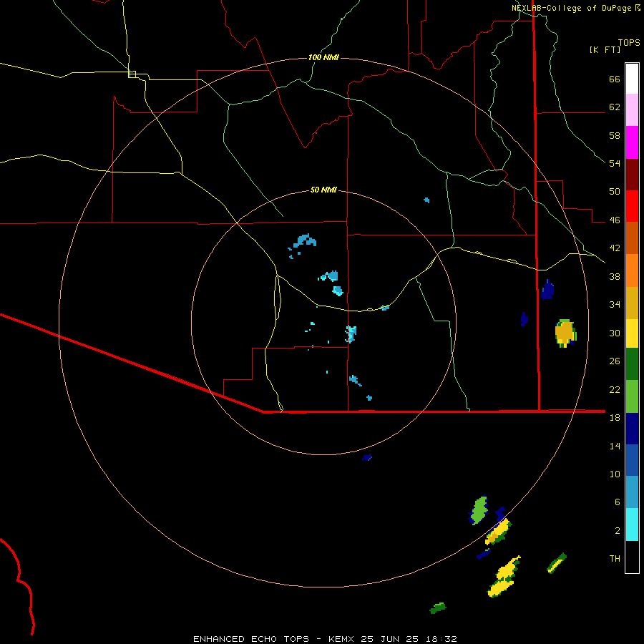
Task: Click the yellow swatch between 34 and 30
Action: pos(632,333)
